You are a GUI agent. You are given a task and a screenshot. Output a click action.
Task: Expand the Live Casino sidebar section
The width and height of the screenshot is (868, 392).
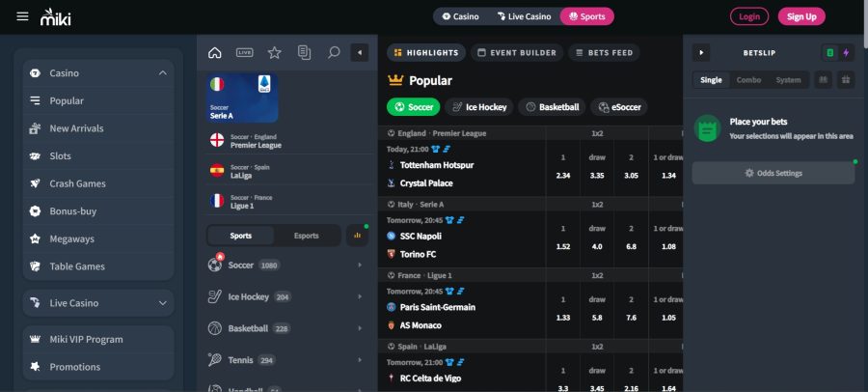pyautogui.click(x=162, y=303)
